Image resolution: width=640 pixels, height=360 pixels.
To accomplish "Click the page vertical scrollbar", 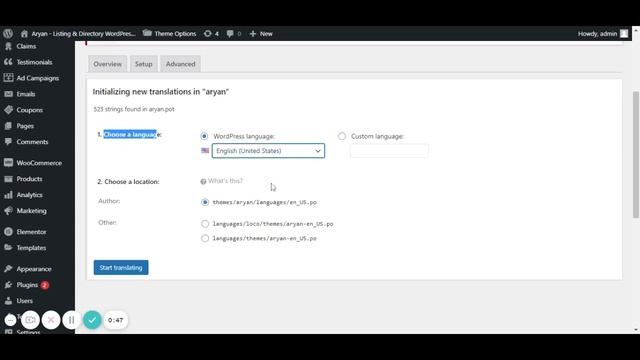I will click(636, 154).
